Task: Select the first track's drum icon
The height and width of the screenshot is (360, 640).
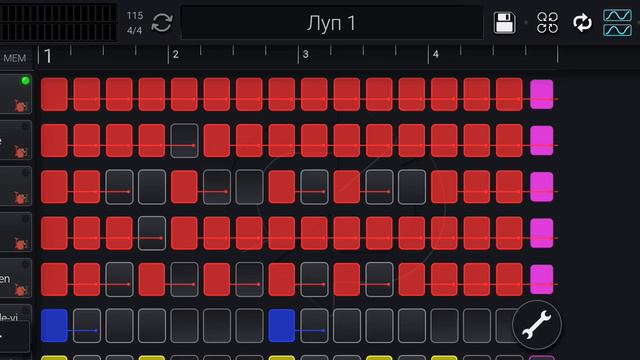Action: click(20, 106)
